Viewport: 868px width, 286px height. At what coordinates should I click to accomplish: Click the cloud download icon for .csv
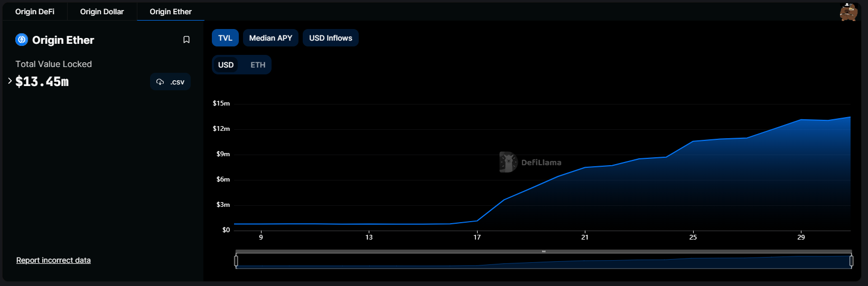pos(160,82)
